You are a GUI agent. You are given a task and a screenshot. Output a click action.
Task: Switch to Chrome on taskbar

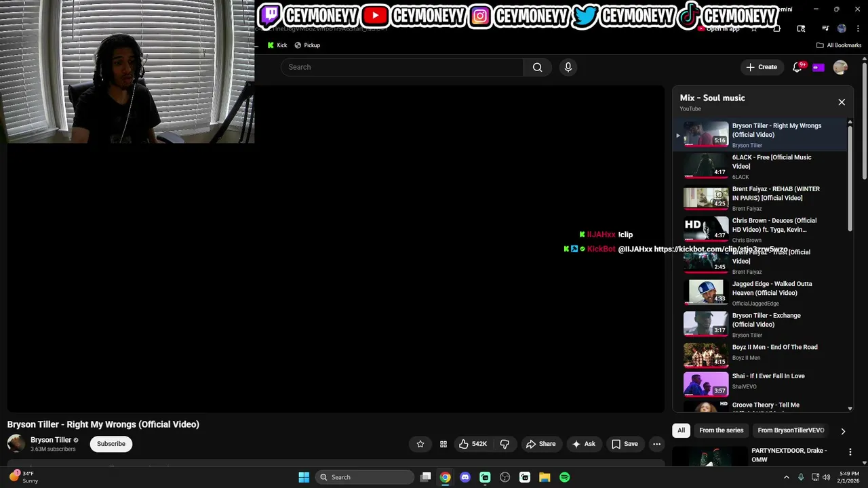[x=445, y=477]
